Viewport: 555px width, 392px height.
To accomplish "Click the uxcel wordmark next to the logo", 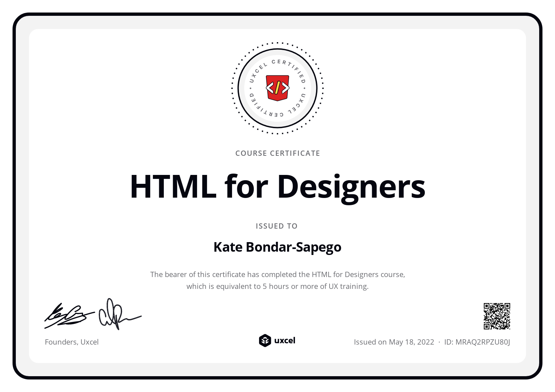I will click(285, 341).
